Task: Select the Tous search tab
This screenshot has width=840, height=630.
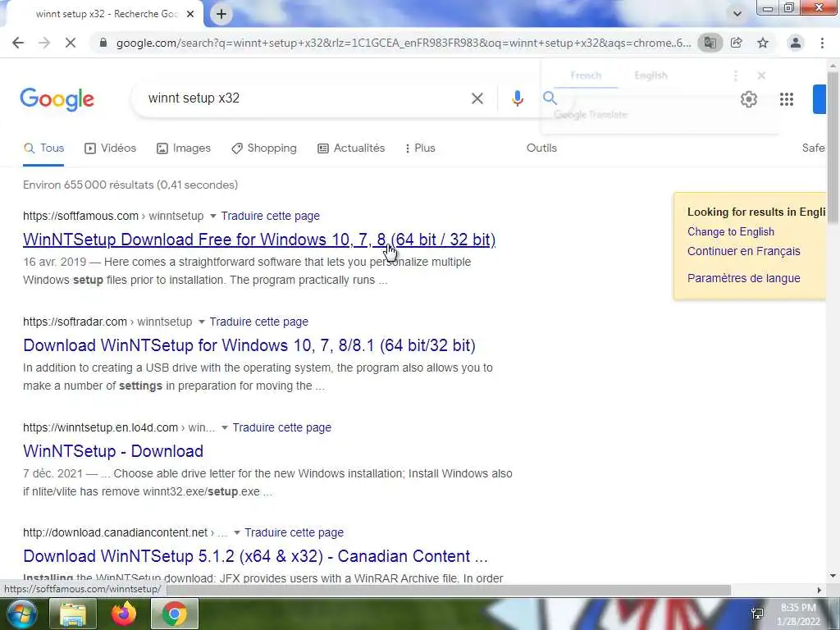Action: click(x=43, y=148)
